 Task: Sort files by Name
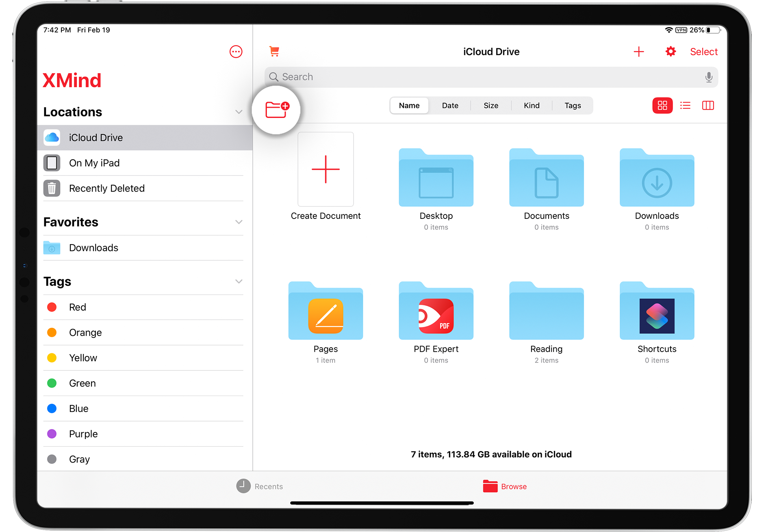[409, 106]
